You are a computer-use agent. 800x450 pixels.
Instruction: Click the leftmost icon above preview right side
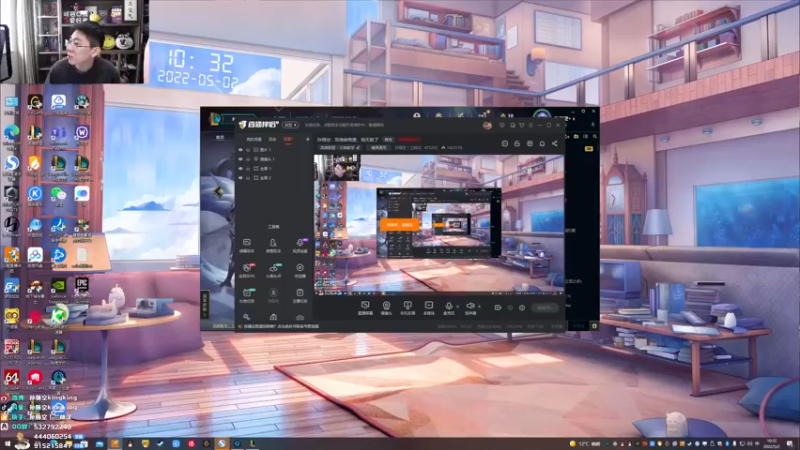(x=505, y=144)
